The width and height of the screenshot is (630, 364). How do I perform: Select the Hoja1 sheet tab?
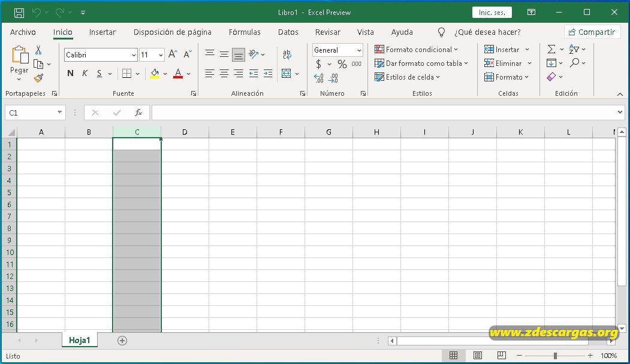click(x=80, y=340)
